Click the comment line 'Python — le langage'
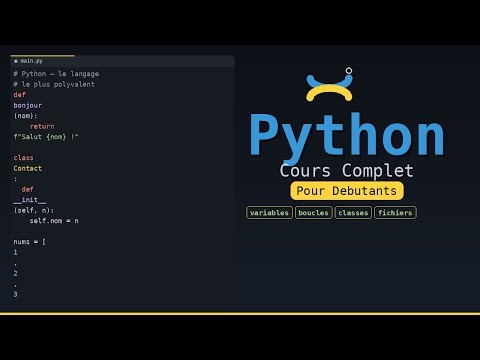 point(56,74)
